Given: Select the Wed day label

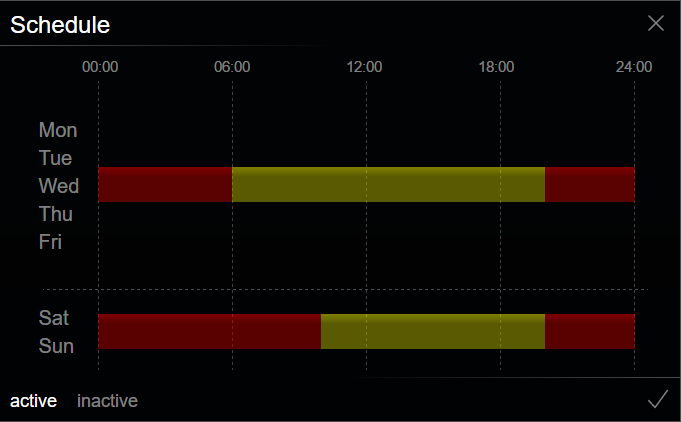Looking at the screenshot, I should pos(59,186).
